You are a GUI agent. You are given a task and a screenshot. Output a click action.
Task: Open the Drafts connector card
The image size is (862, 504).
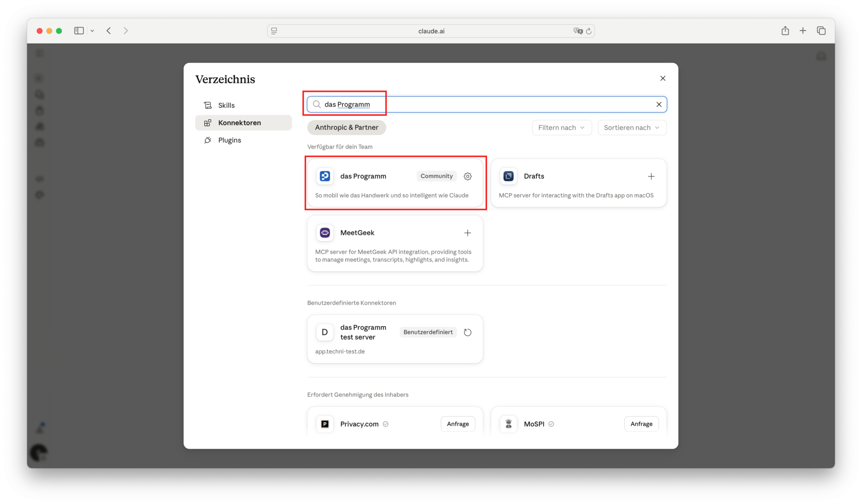coord(579,183)
